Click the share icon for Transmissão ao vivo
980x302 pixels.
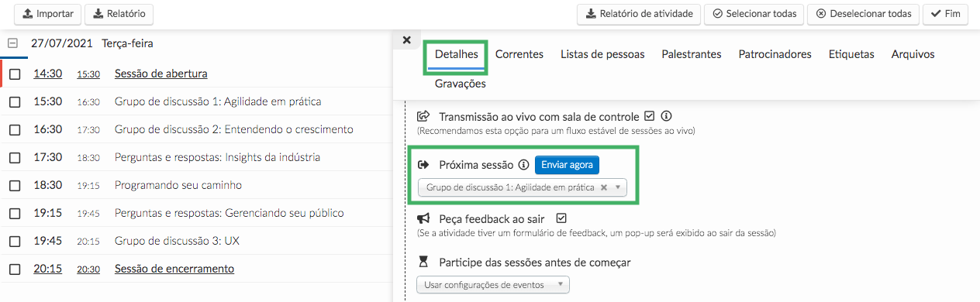[423, 116]
